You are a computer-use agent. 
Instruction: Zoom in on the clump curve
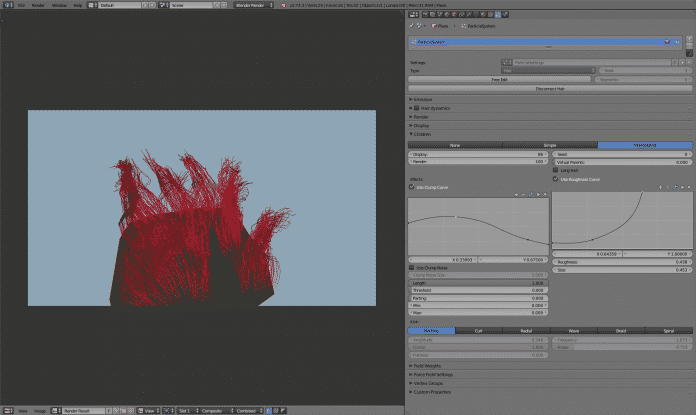coord(516,194)
